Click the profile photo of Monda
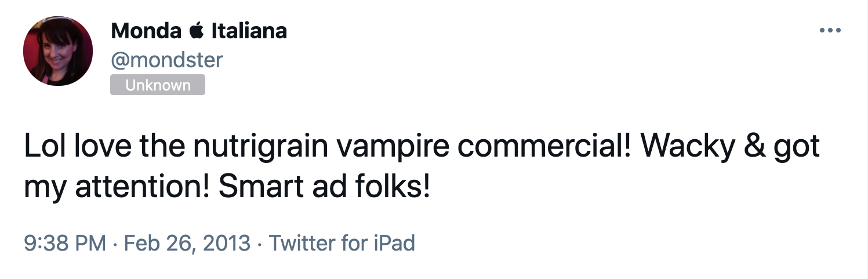 click(58, 51)
